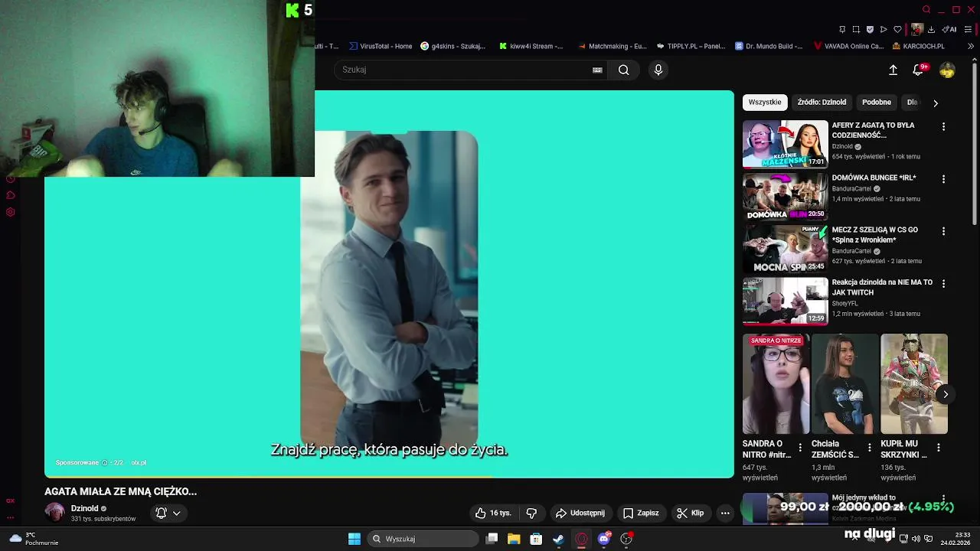
Task: Open kiww4i Stream bookmark
Action: [x=531, y=46]
